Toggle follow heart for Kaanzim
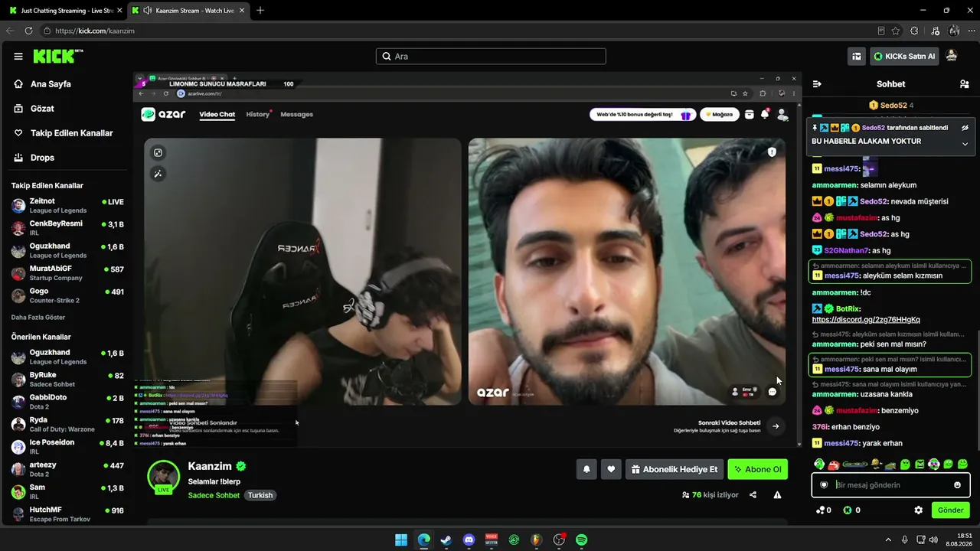Image resolution: width=980 pixels, height=551 pixels. click(611, 469)
